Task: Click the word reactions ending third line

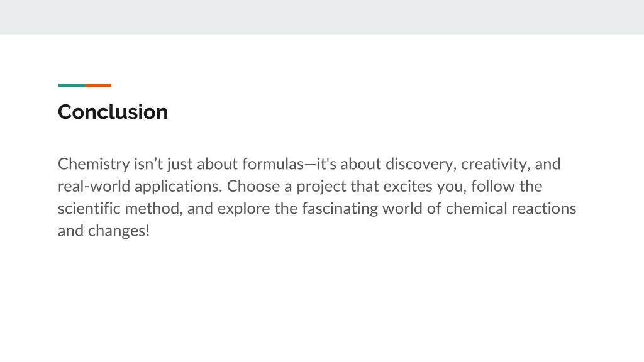Action: (543, 209)
